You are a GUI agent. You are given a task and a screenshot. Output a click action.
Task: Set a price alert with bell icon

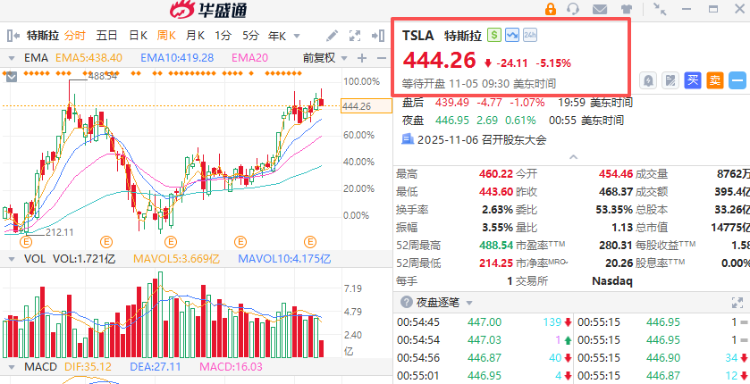tap(648, 80)
